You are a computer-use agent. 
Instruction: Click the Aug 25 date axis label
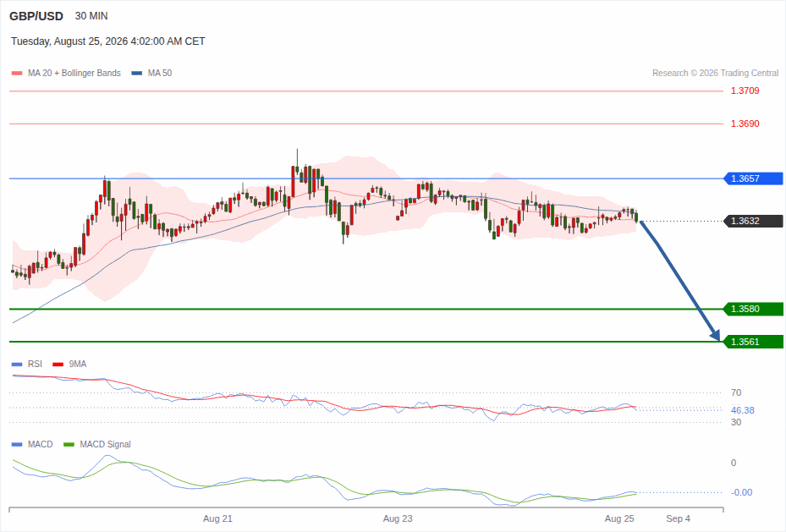(619, 518)
